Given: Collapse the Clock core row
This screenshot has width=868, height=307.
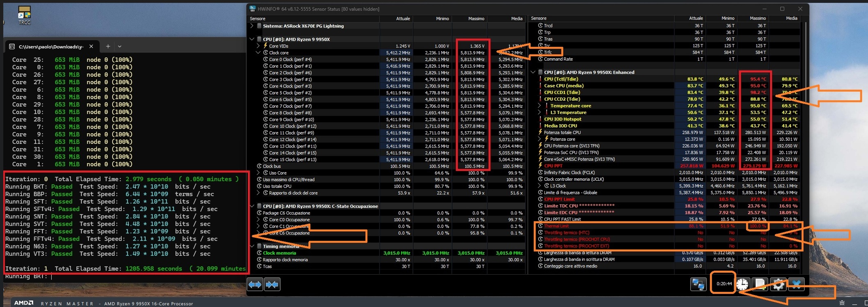Looking at the screenshot, I should pos(258,52).
